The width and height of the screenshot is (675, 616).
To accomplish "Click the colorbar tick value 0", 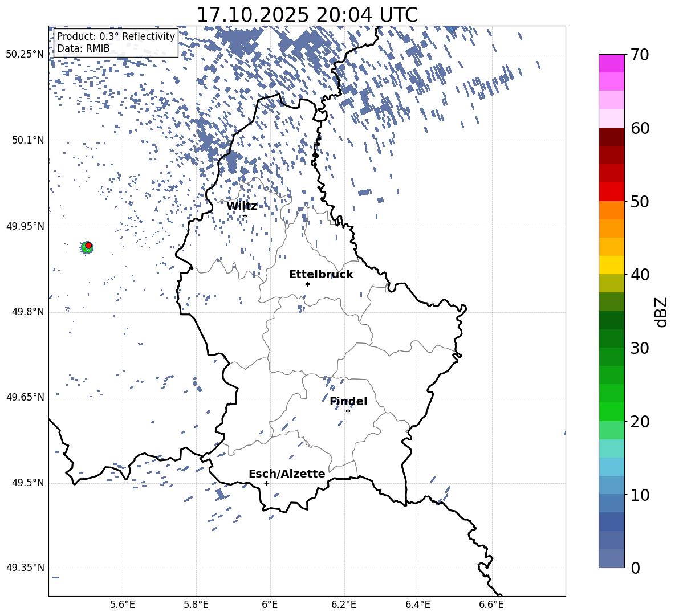I will coord(635,568).
